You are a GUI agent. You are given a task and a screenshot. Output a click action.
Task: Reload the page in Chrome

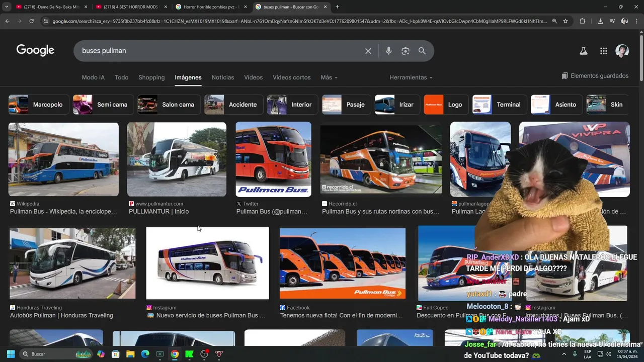coord(31,21)
